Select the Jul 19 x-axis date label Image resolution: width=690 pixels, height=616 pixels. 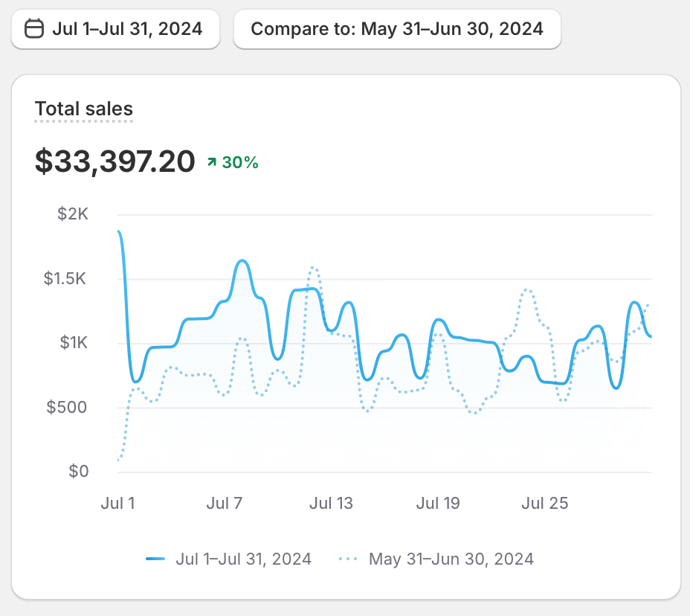[438, 504]
